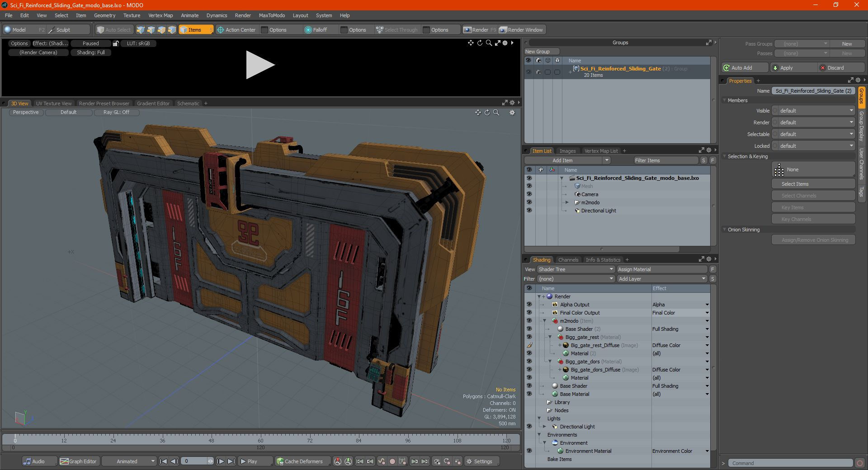Screen dimensions: 868x470
Task: Click the Render F9 button
Action: pyautogui.click(x=480, y=30)
